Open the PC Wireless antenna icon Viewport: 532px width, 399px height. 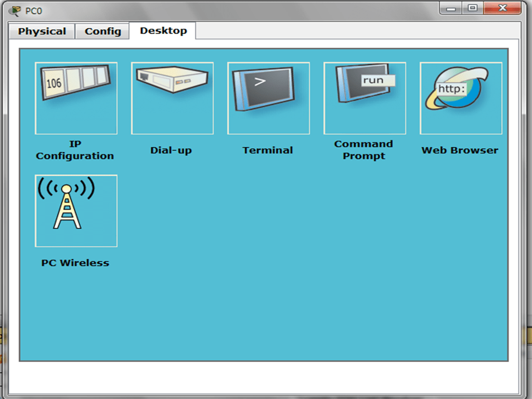click(76, 211)
